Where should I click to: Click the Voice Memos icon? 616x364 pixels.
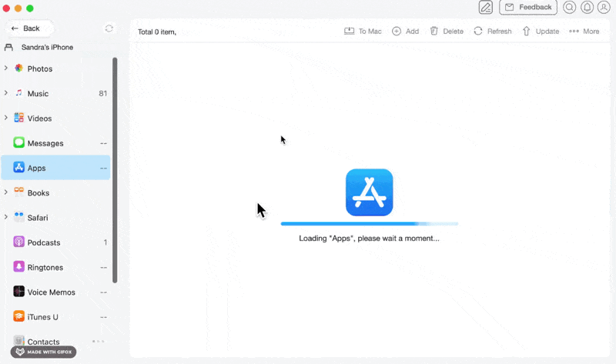(x=18, y=292)
